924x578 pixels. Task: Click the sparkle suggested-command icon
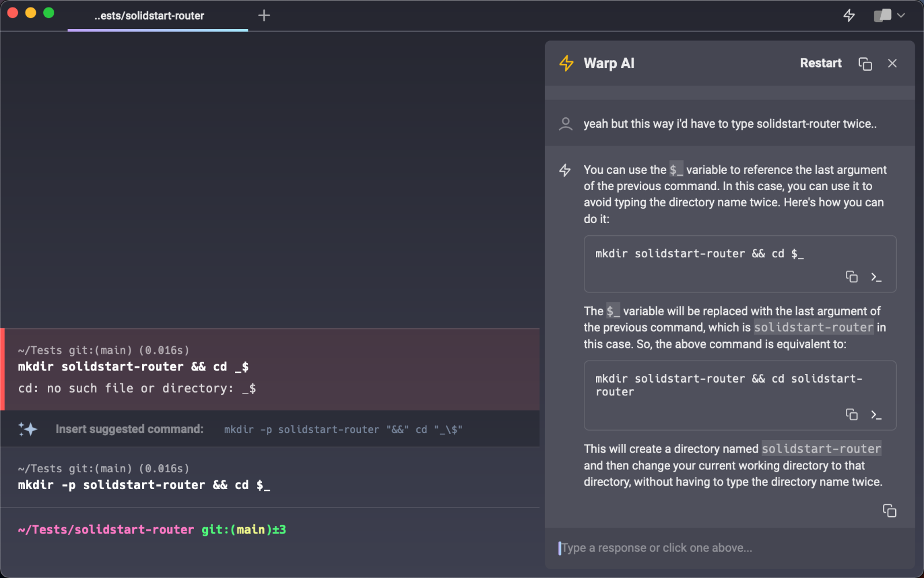(x=28, y=429)
